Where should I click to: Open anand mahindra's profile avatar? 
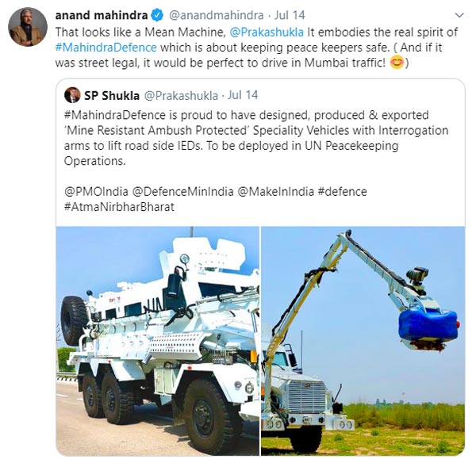coord(28,27)
